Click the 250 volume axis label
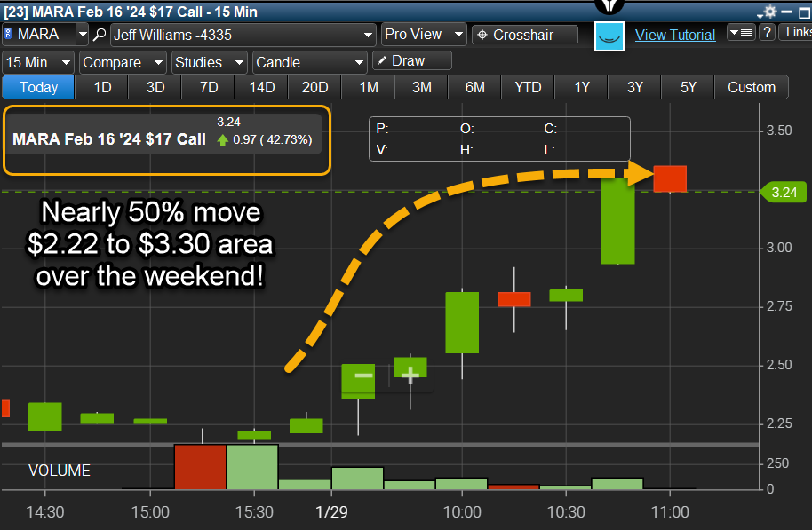The width and height of the screenshot is (812, 530). point(777,463)
